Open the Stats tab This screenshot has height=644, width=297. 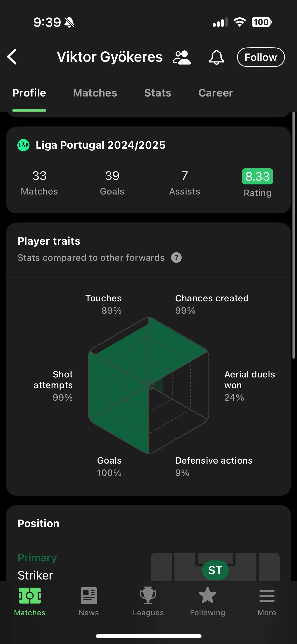coord(158,93)
